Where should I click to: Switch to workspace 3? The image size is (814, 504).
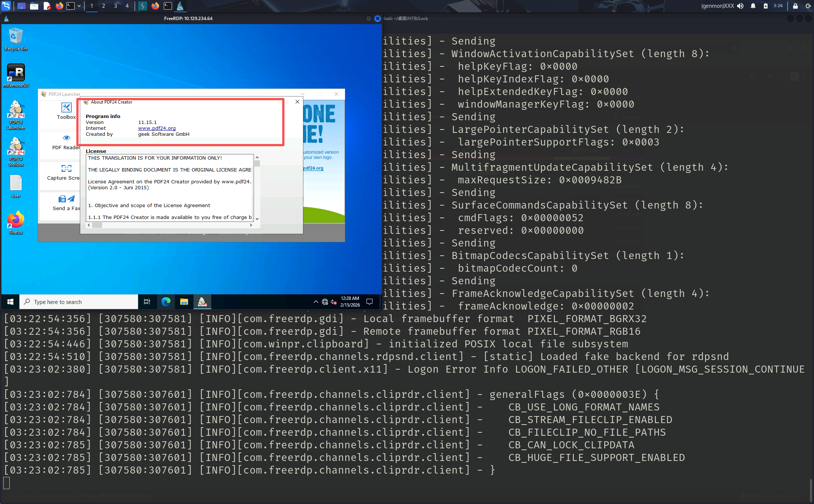click(x=115, y=6)
